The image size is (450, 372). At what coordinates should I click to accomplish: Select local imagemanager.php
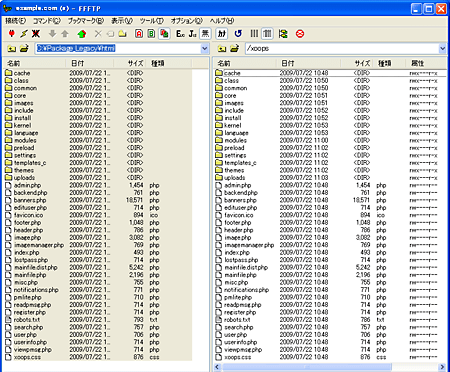tap(39, 245)
